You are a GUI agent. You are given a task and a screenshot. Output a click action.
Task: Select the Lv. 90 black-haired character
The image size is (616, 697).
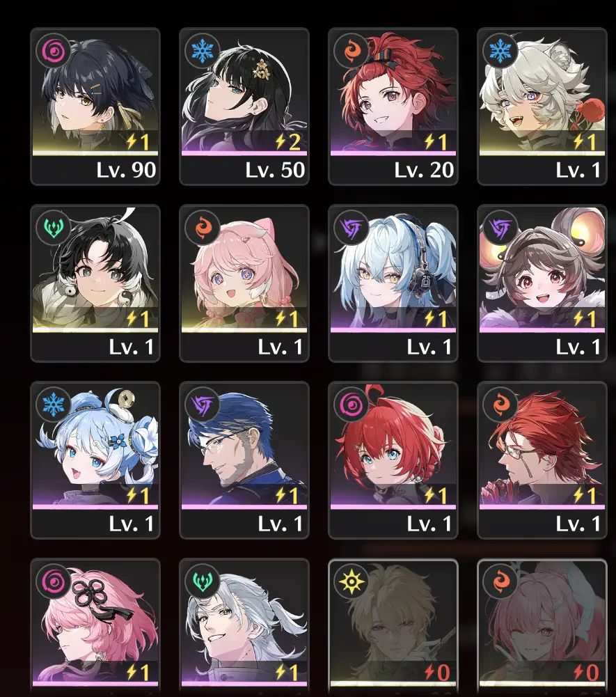[x=95, y=107]
